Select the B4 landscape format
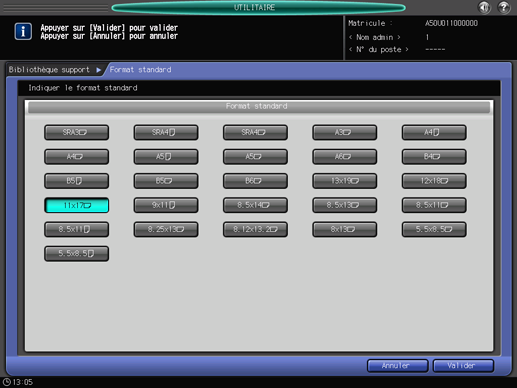Viewport: 517px width, 388px height. point(434,157)
